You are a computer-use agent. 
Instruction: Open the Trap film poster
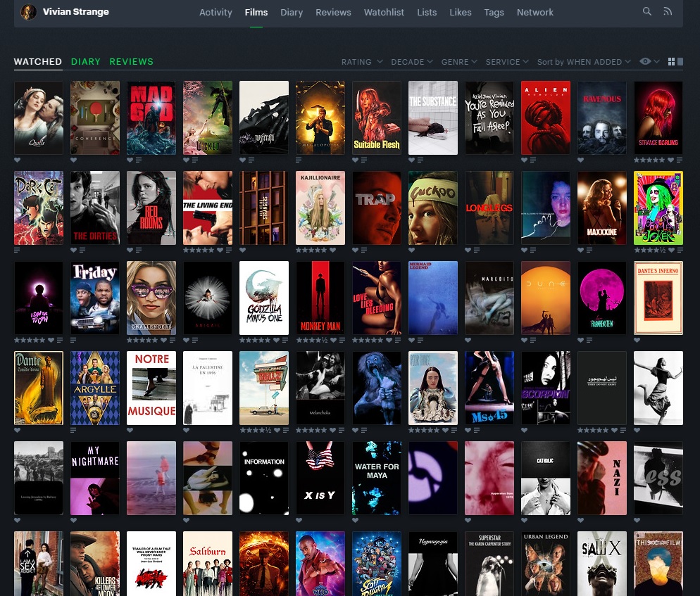(376, 208)
